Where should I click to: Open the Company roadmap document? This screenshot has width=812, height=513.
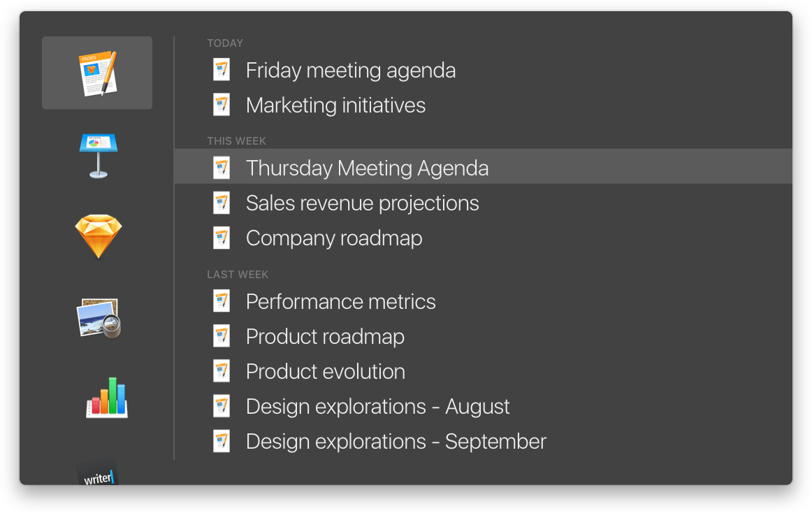tap(333, 238)
